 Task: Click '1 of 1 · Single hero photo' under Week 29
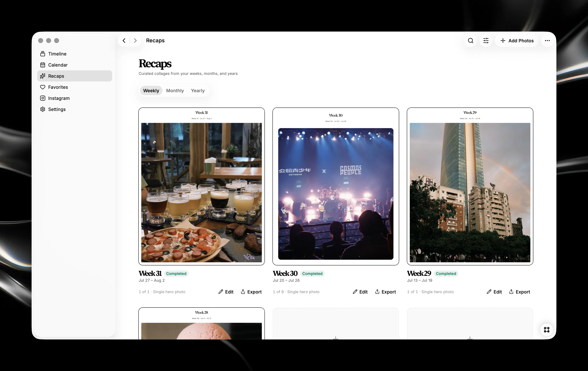(430, 292)
